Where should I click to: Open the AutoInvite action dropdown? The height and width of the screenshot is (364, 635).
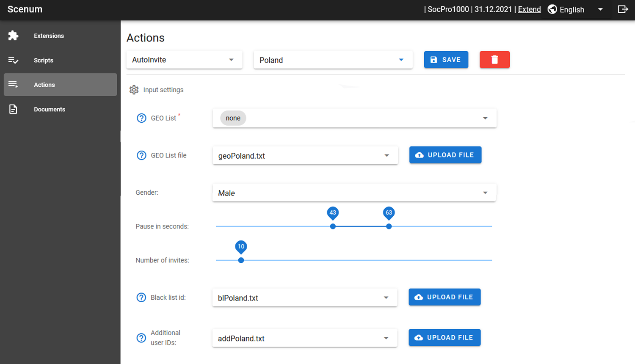pos(184,60)
